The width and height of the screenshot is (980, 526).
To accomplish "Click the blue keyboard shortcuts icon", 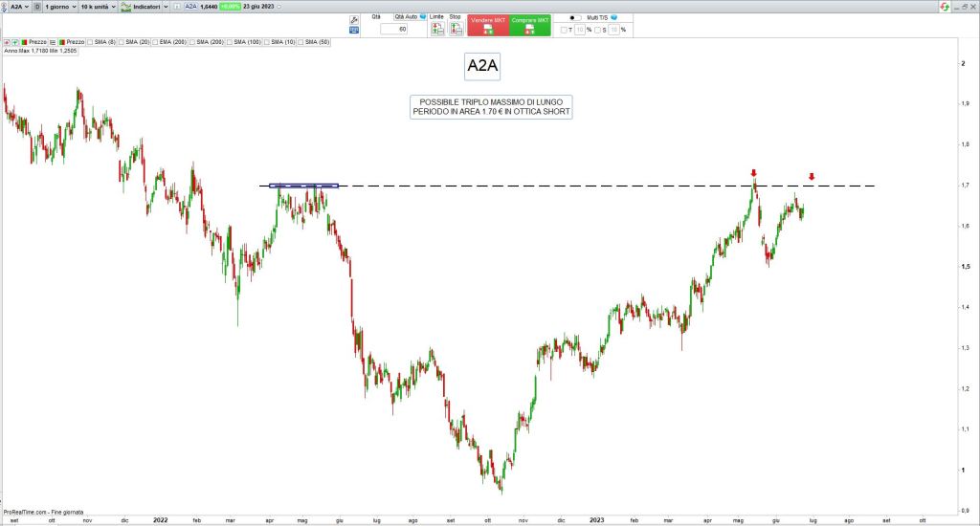I will pyautogui.click(x=354, y=31).
